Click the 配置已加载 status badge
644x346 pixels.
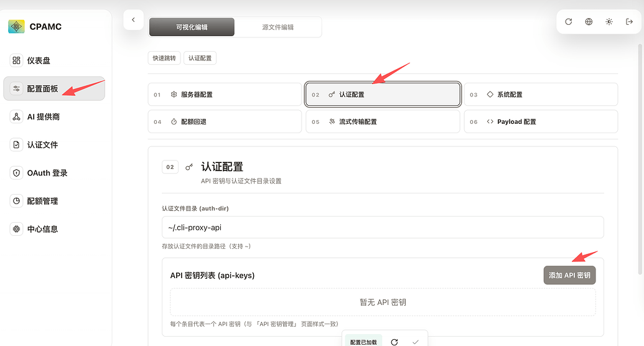pos(363,342)
